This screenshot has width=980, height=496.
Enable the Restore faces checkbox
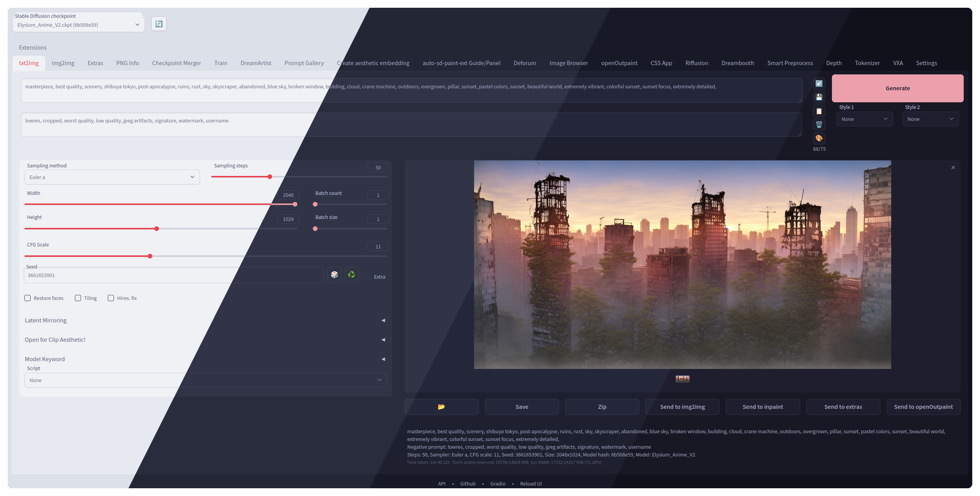28,298
